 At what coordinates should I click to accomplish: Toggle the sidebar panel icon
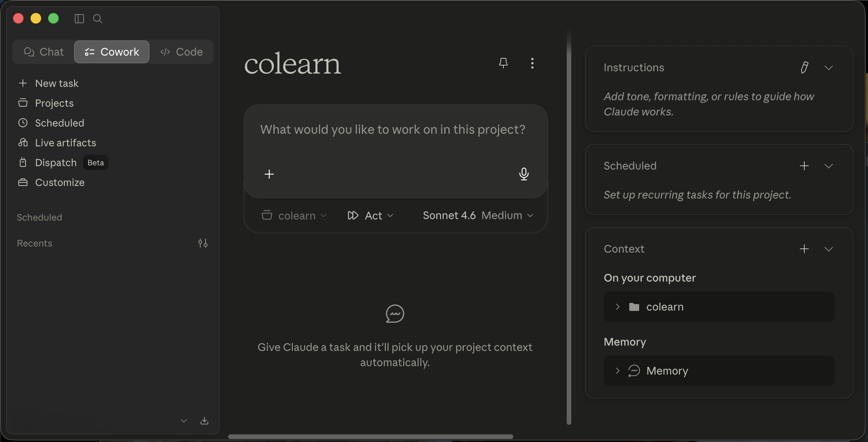click(79, 19)
